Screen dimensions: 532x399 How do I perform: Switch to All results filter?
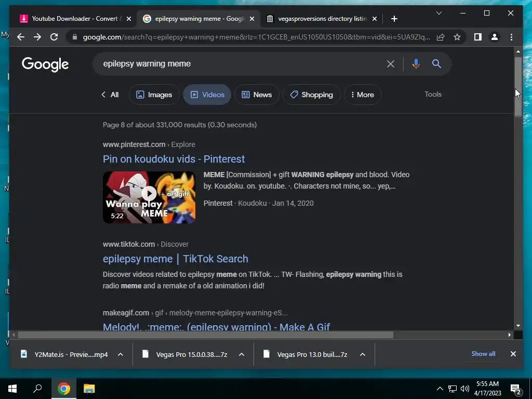(x=110, y=95)
